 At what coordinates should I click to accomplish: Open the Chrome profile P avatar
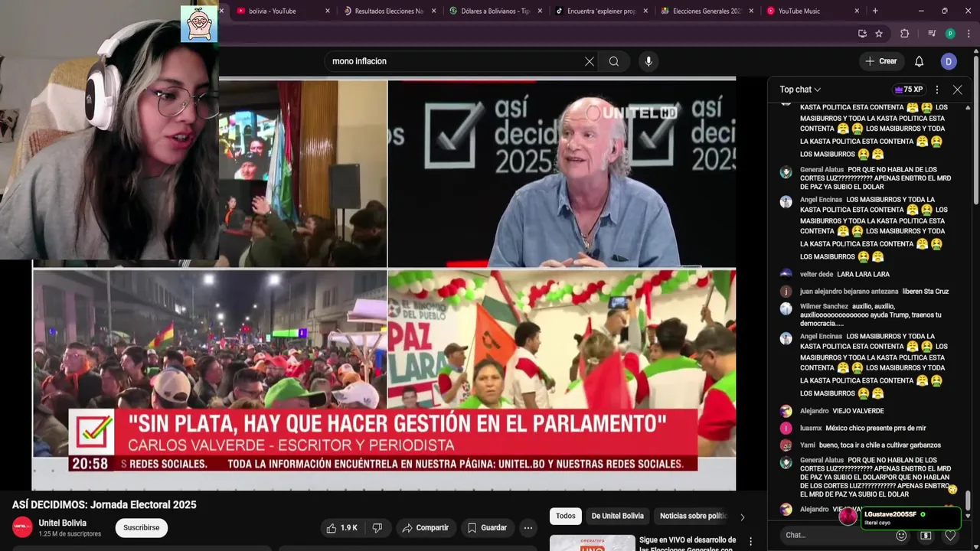pyautogui.click(x=950, y=34)
